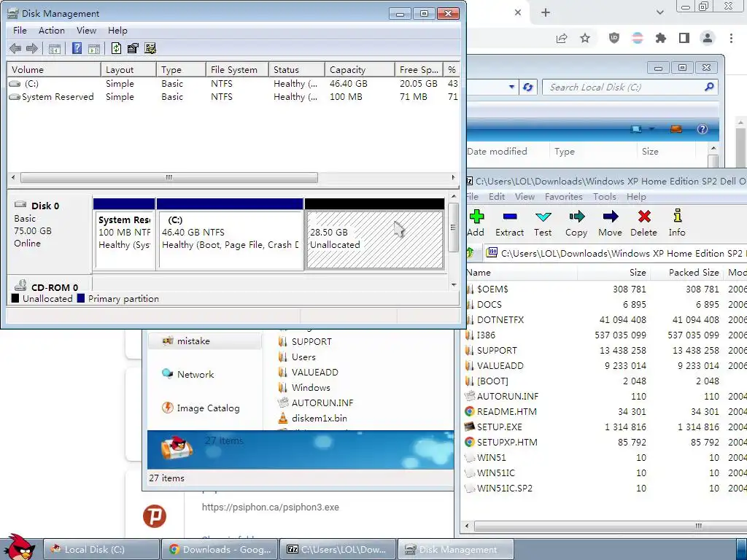The image size is (747, 560).
Task: Click the 7-Zip Extract button
Action: coord(509,223)
